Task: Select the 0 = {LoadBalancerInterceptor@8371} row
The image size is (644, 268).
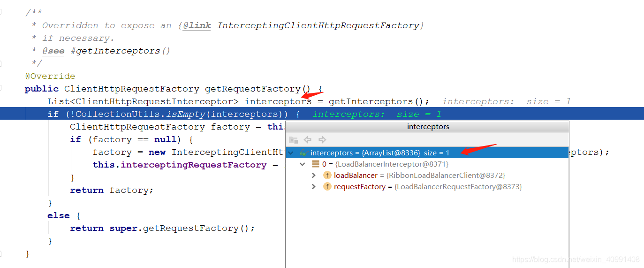Action: coord(427,164)
